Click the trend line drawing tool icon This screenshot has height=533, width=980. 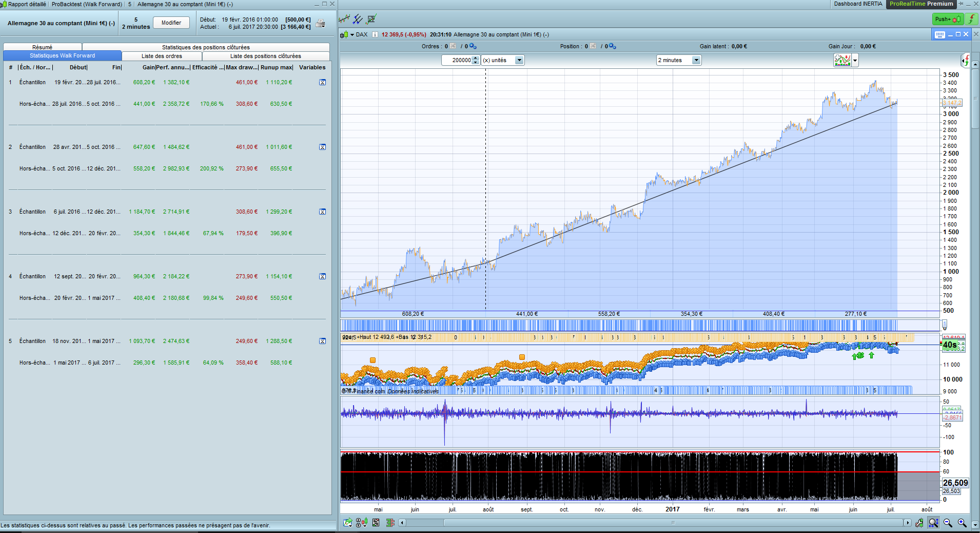pyautogui.click(x=344, y=20)
